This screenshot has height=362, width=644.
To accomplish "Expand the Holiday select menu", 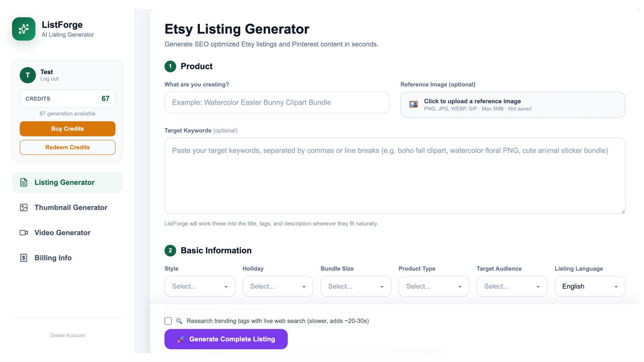I will 278,286.
